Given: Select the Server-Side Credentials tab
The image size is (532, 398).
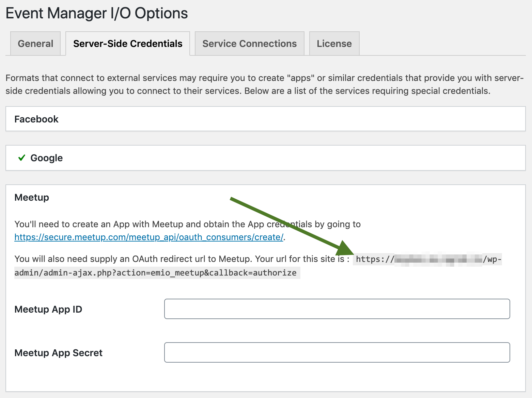Looking at the screenshot, I should 127,43.
